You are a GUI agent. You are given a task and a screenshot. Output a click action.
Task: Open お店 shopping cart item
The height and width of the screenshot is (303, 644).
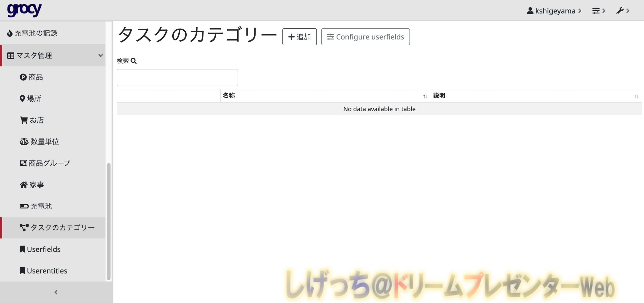(32, 120)
